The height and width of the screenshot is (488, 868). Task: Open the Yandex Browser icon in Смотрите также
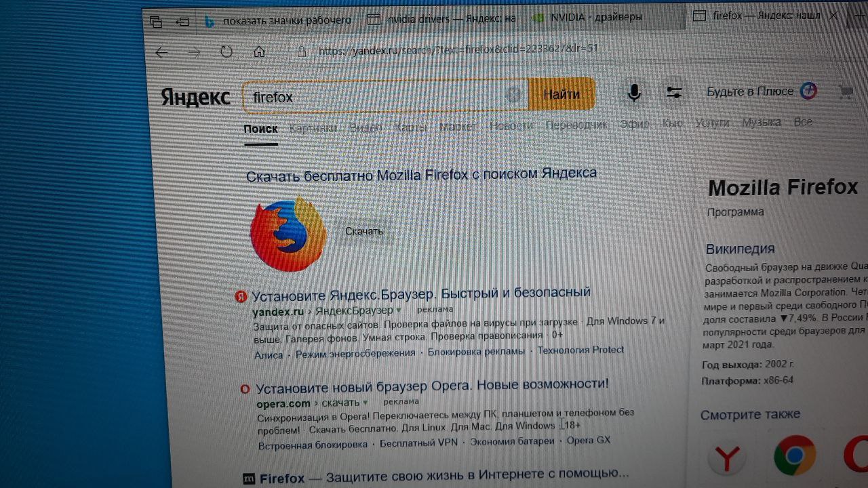point(727,459)
